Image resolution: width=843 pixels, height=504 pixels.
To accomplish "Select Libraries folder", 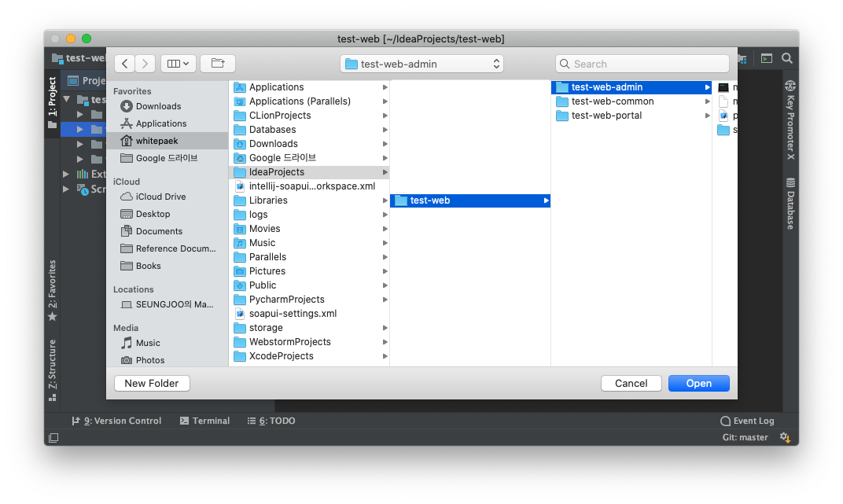I will [310, 200].
